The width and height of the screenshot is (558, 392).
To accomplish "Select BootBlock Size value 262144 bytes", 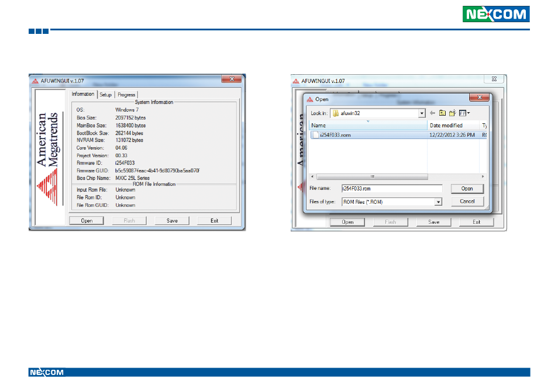I will (x=129, y=133).
